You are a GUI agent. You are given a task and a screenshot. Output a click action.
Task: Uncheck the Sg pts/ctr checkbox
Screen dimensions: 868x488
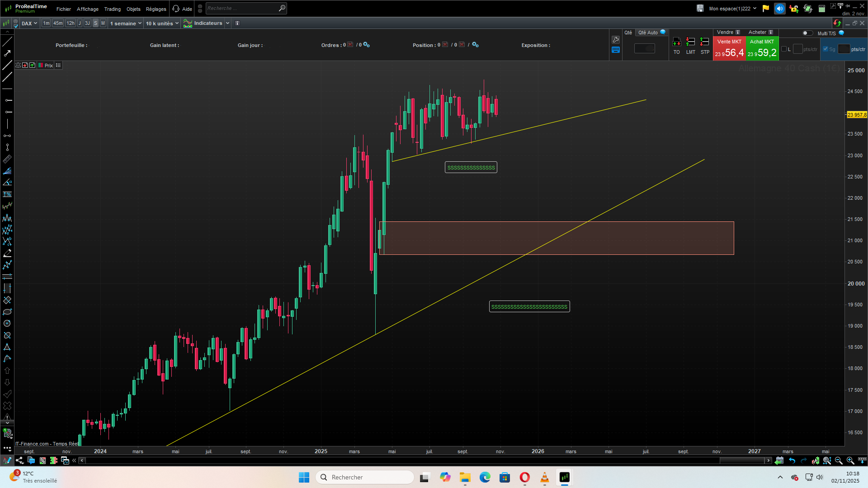coord(826,49)
